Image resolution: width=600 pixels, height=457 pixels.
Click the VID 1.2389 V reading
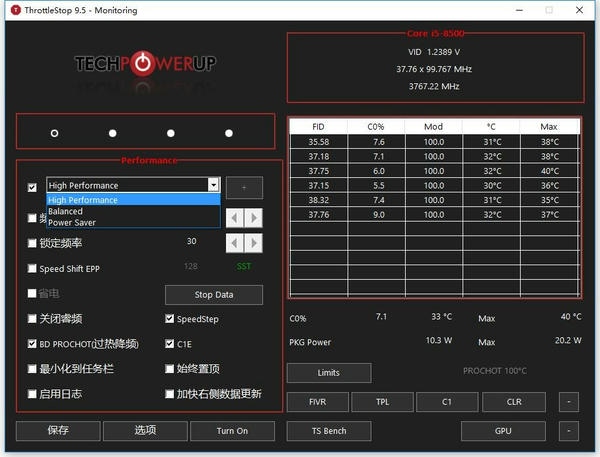(434, 52)
